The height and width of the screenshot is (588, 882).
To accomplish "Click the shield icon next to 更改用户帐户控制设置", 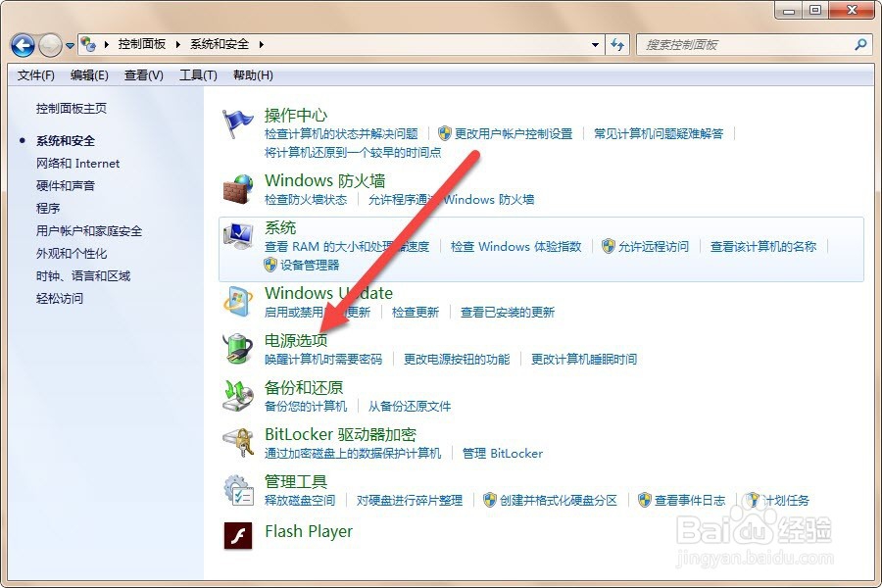I will [x=444, y=133].
